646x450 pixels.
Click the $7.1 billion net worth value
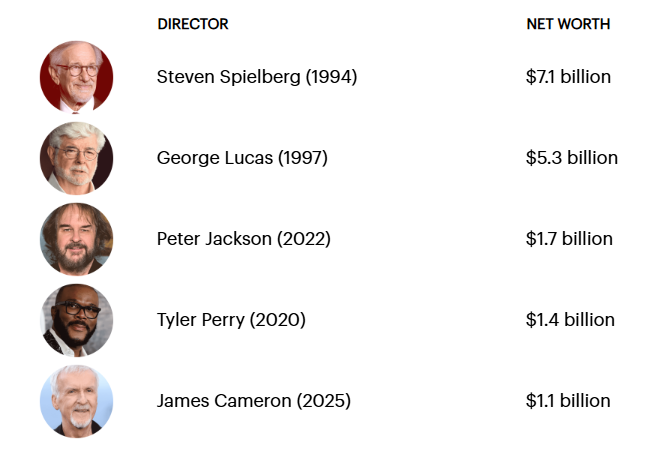(x=568, y=77)
